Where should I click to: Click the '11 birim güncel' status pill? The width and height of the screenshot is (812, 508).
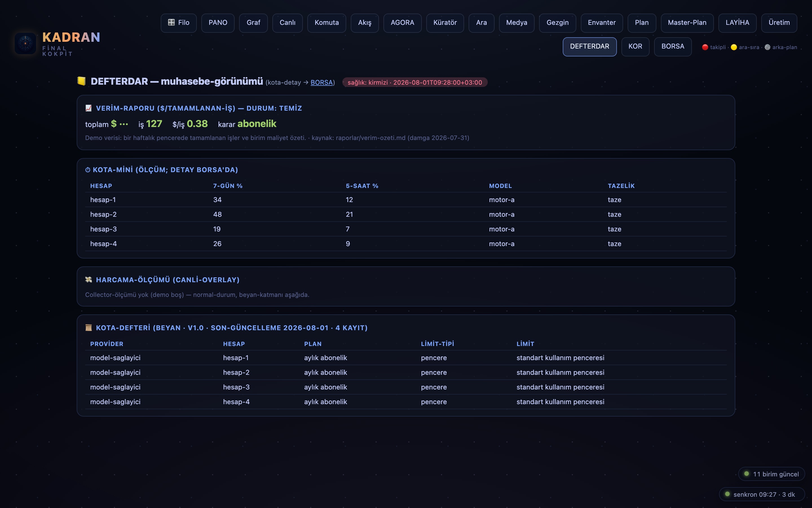click(x=771, y=474)
